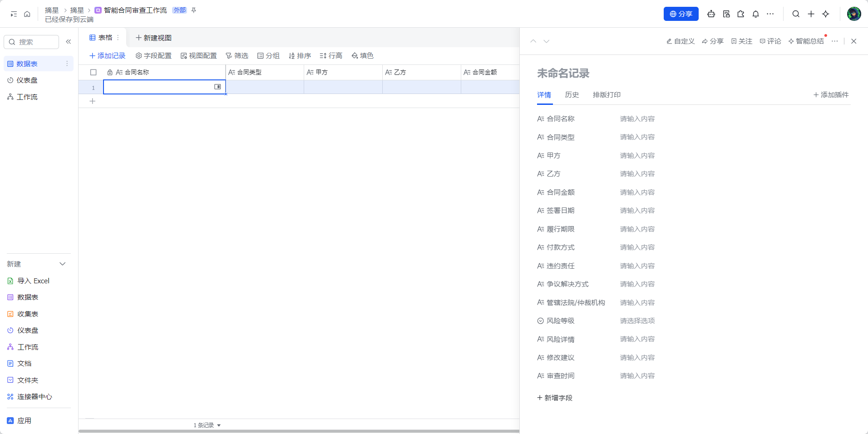
Task: Toggle the select-all checkbox in the header row
Action: 94,72
